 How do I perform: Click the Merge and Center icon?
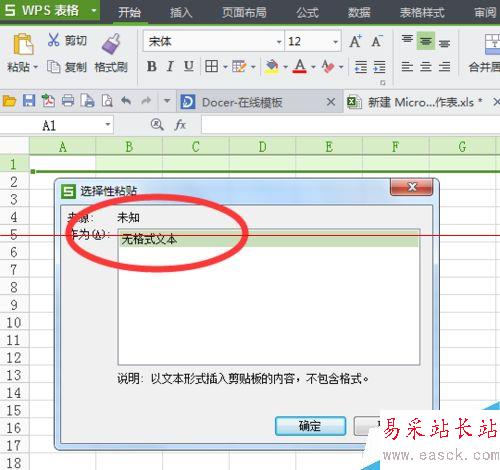(492, 44)
